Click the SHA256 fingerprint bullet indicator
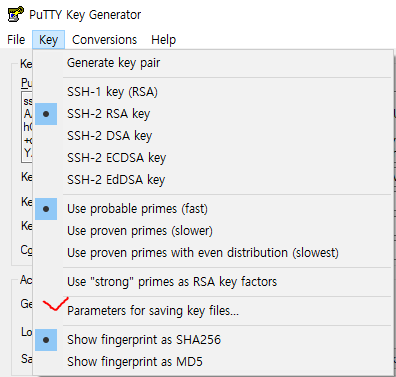 tap(46, 340)
